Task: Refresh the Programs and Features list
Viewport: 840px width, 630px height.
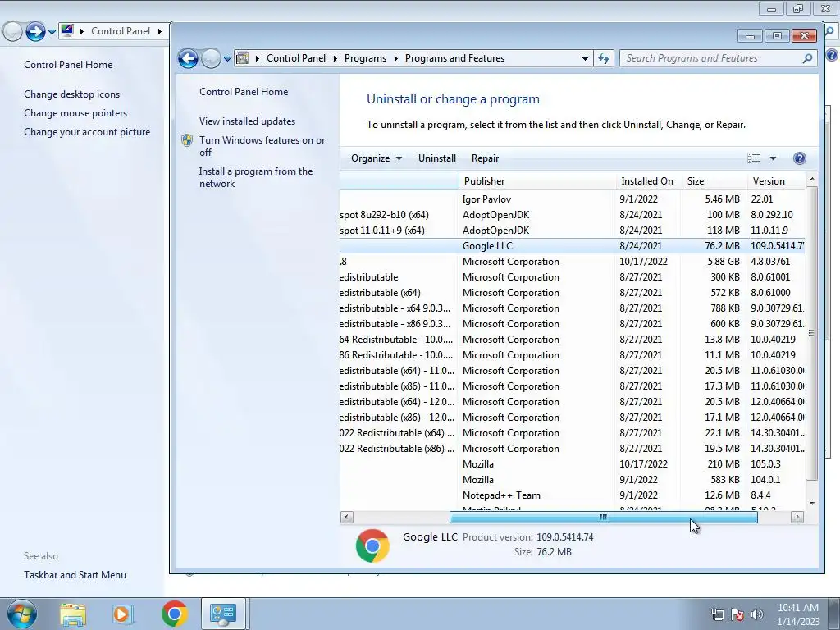Action: click(605, 58)
